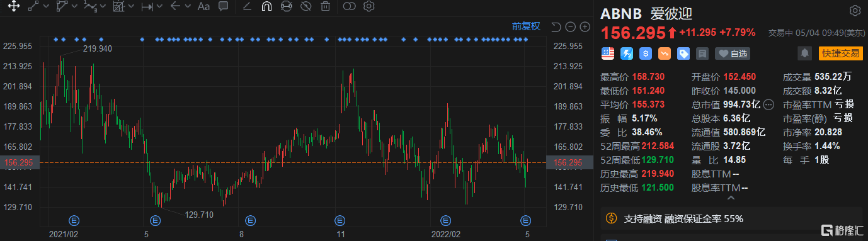Click the dollar sign badge icon
Viewport: 868px width, 241px height.
point(646,53)
